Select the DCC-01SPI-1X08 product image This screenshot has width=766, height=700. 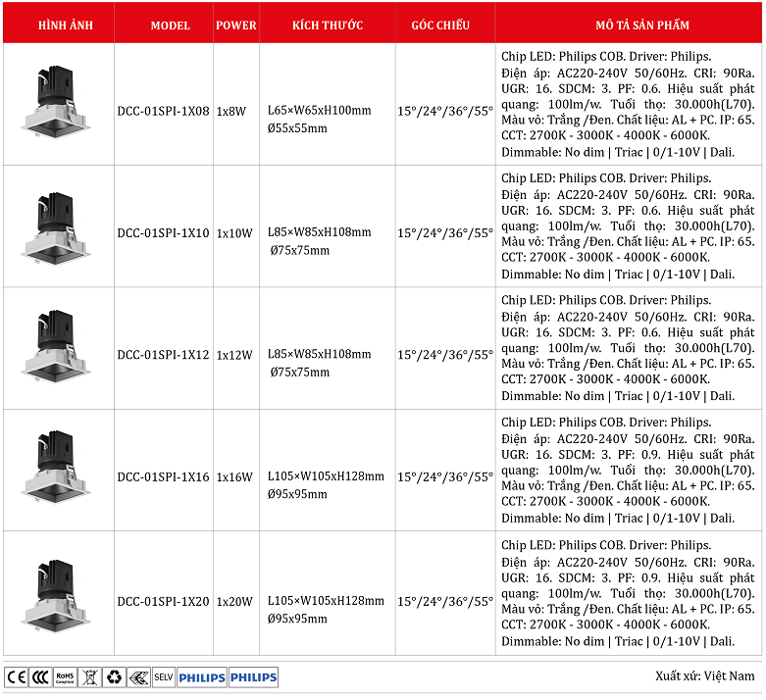point(56,102)
